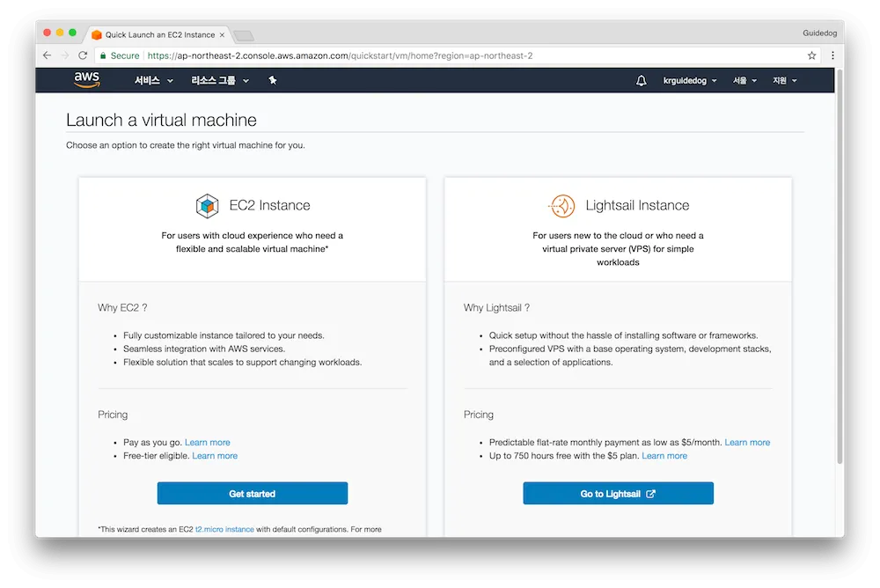Expand the 리소스 그룹 resource groups dropdown

(219, 80)
